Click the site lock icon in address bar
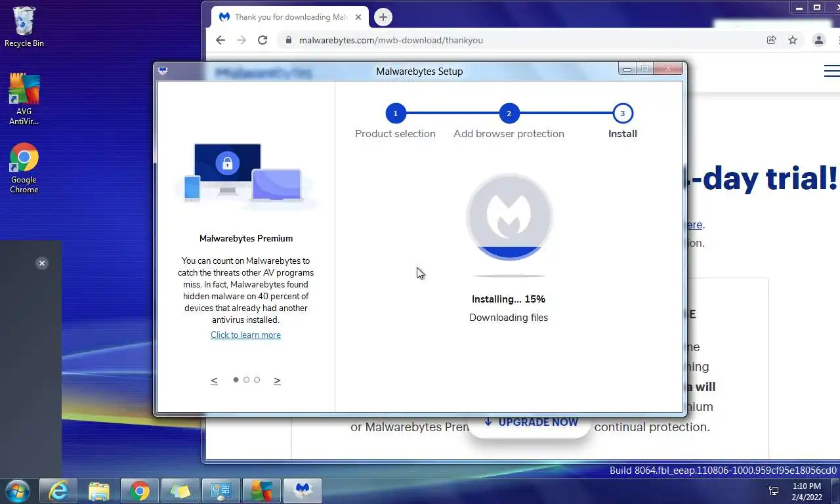 288,40
